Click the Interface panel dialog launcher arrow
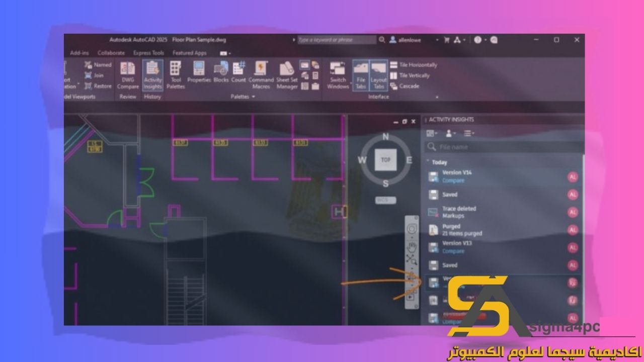This screenshot has width=644, height=362. 437,97
